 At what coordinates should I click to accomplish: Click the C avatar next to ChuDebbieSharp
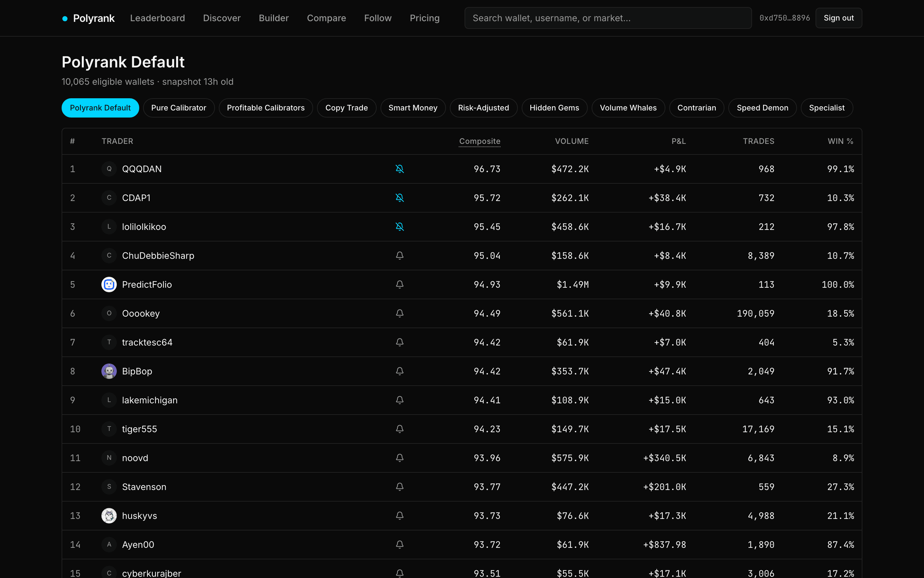[x=109, y=255]
